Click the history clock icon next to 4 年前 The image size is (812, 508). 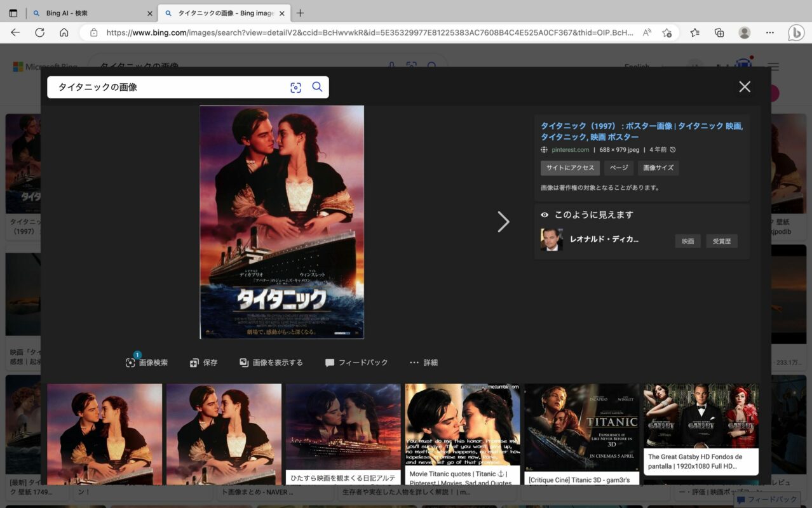[673, 150]
